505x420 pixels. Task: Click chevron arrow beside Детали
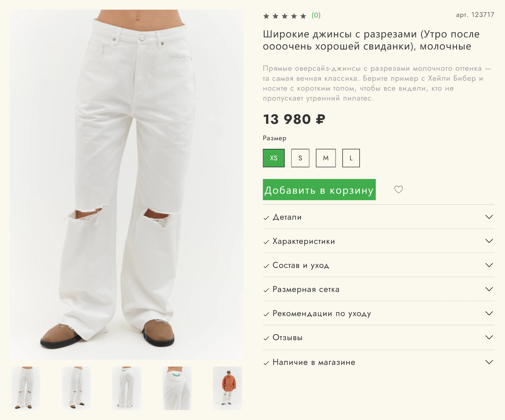[x=489, y=217]
